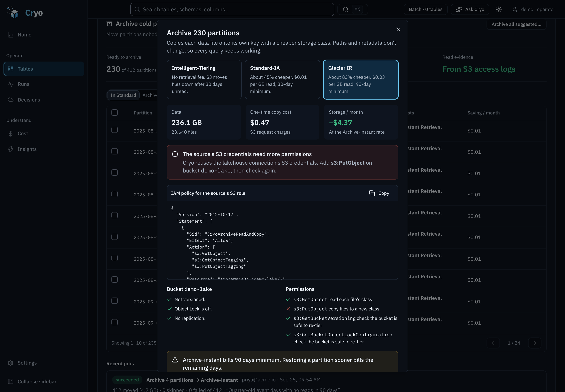Viewport: 565px width, 392px height.
Task: Click the s3:PutObject failed X mark
Action: click(x=288, y=309)
